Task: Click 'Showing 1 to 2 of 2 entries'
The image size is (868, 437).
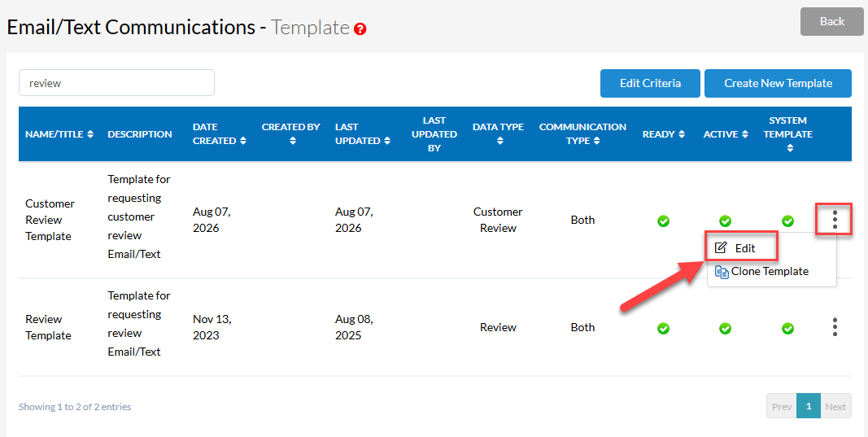Action: click(x=75, y=407)
